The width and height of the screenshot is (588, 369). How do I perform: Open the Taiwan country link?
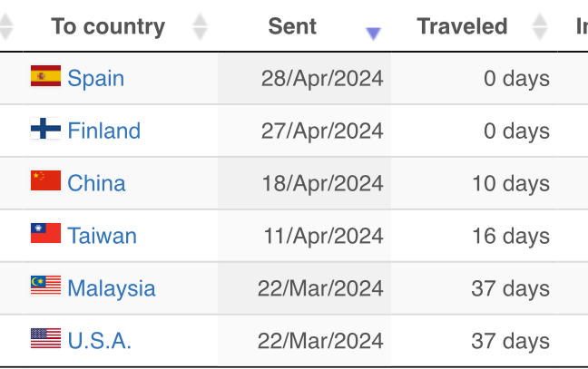coord(102,236)
